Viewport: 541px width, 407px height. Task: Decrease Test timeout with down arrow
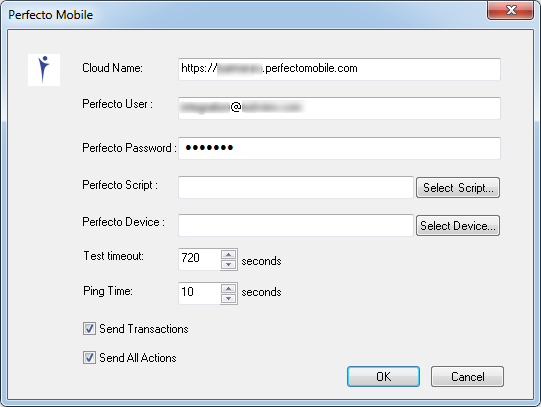(228, 265)
